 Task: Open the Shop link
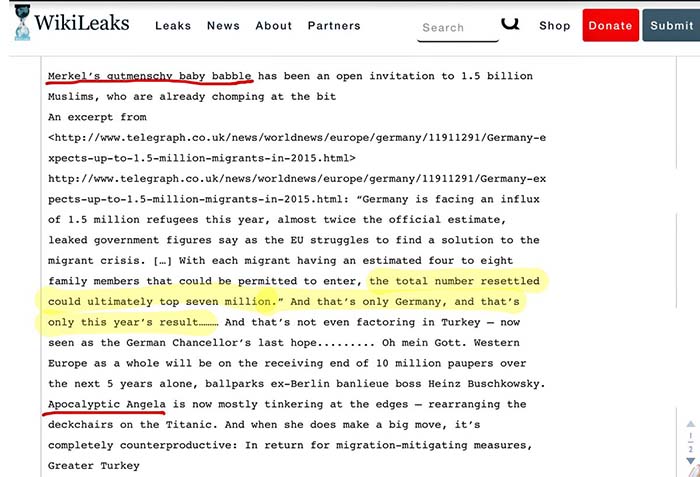coord(554,26)
